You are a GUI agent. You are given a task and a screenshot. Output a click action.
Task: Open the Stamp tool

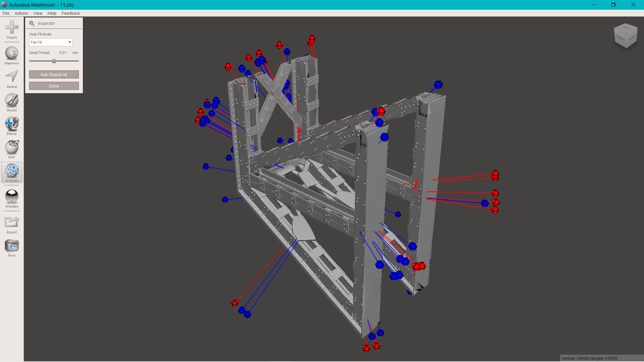coord(11,125)
